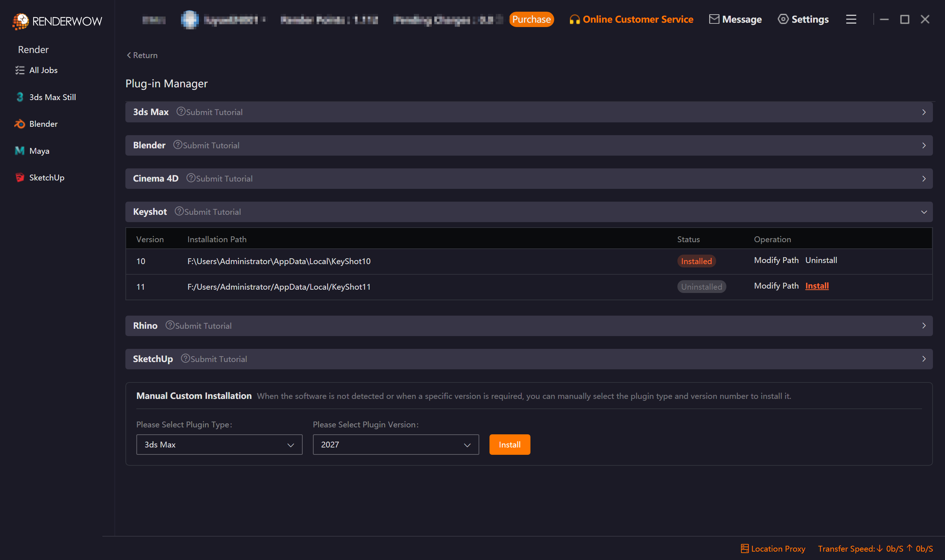Open the hamburger menu

click(851, 19)
